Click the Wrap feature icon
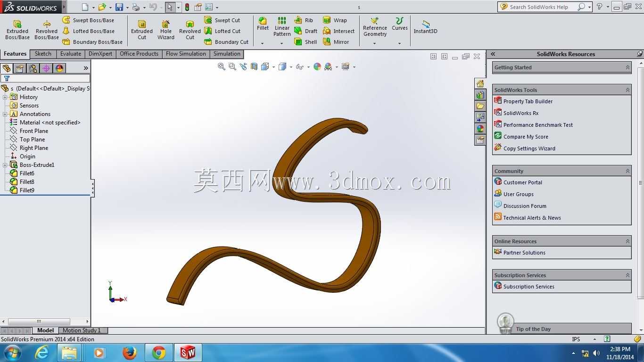This screenshot has width=644, height=362. click(335, 20)
